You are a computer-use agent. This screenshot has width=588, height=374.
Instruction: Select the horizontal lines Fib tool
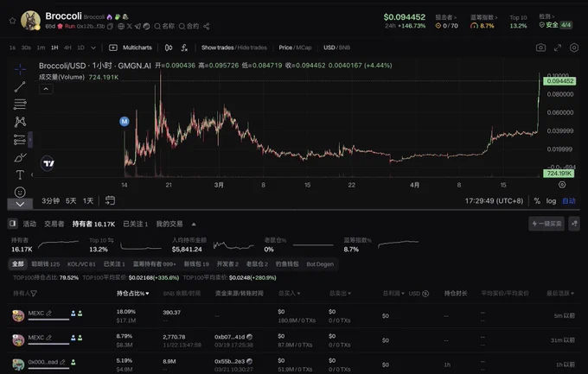coord(20,105)
